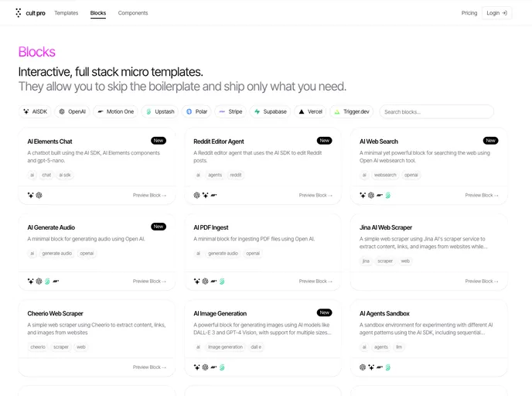This screenshot has height=396, width=532.
Task: Open the Templates nav tab
Action: coord(66,13)
